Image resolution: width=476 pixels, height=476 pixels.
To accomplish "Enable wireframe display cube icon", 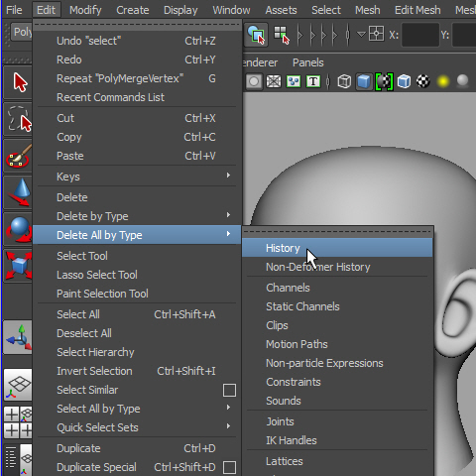I will tap(344, 81).
